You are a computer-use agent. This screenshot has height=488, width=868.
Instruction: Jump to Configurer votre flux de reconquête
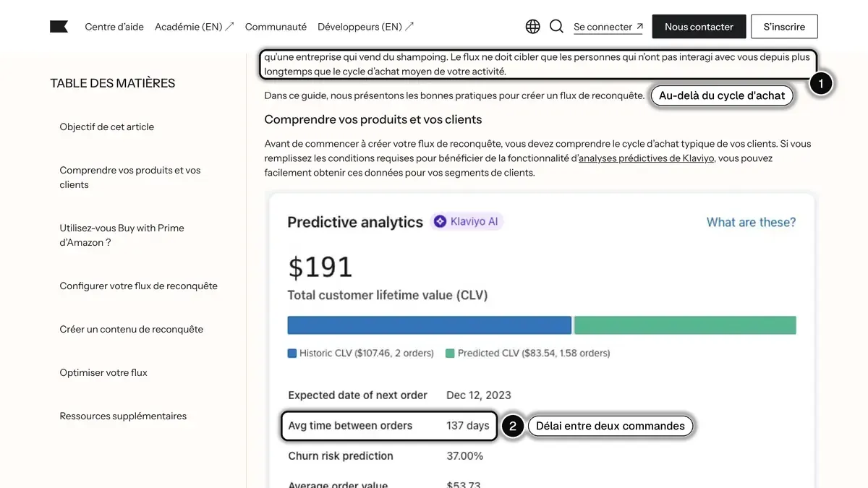[139, 286]
